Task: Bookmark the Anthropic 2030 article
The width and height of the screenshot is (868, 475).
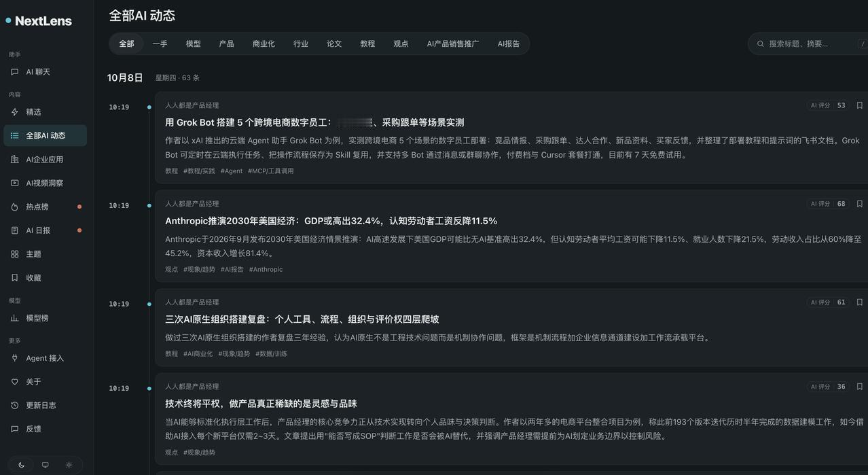Action: (860, 204)
